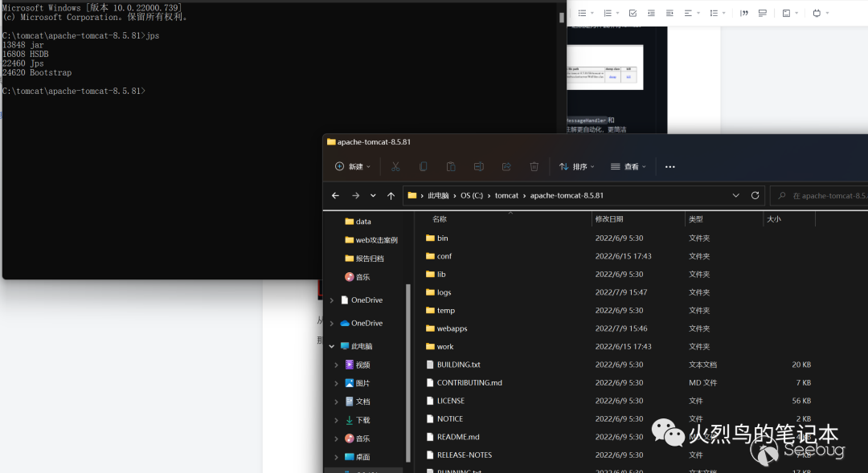Screen dimensions: 868x473
Task: Click the rename icon in Explorer toolbar
Action: coord(478,166)
